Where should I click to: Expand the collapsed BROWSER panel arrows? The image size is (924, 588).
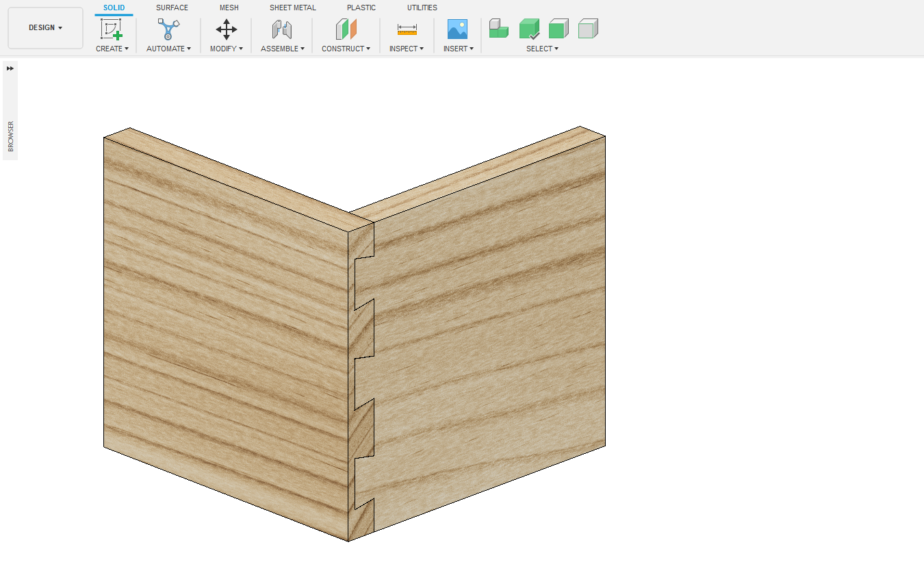pos(10,68)
